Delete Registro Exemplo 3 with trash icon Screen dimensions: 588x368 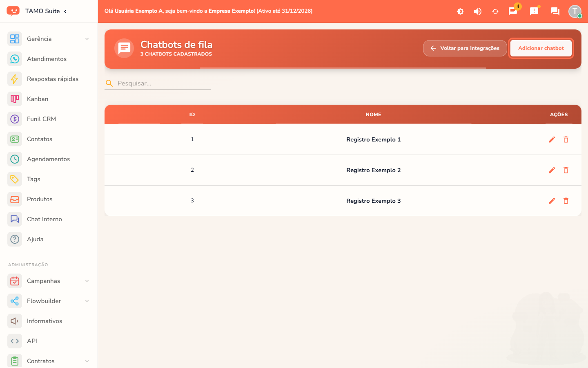coord(566,201)
